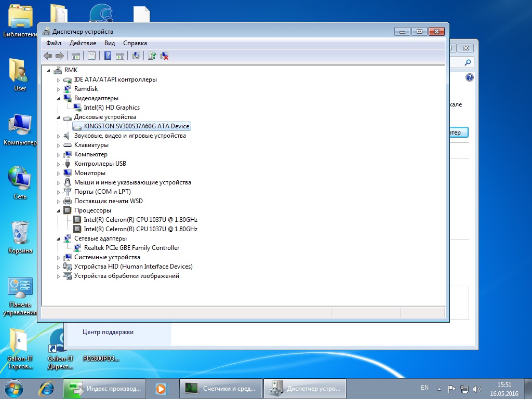Click the EN language indicator
Screen dimensions: 532x399
[x=424, y=388]
